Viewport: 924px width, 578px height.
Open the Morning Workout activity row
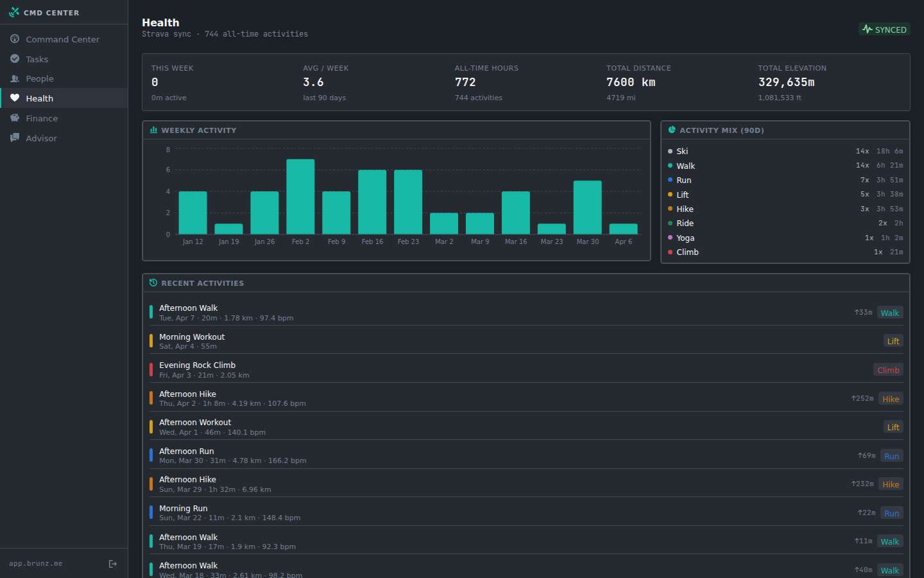pyautogui.click(x=526, y=341)
